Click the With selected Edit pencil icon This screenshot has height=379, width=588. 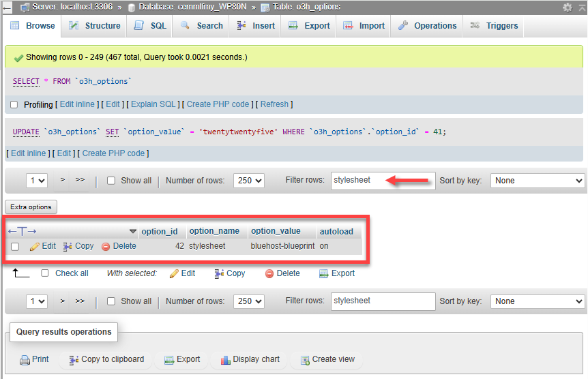tap(174, 273)
